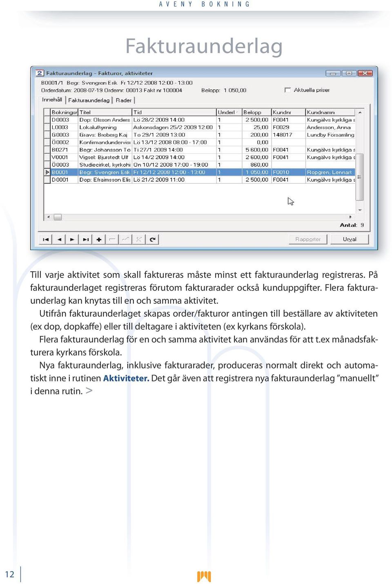The image size is (392, 584).
Task: Select booking number D0001 cell
Action: 64,180
